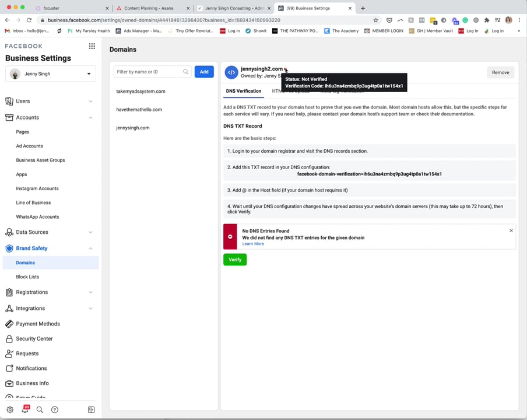Switch to the focuster browser tab
The height and width of the screenshot is (420, 527).
[72, 8]
